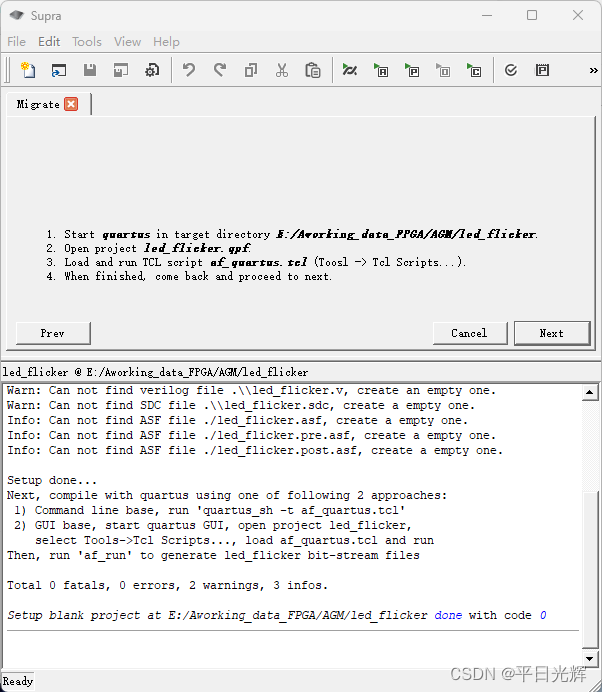Viewport: 602px width, 692px height.
Task: Click the Ready status bar text
Action: 18,681
